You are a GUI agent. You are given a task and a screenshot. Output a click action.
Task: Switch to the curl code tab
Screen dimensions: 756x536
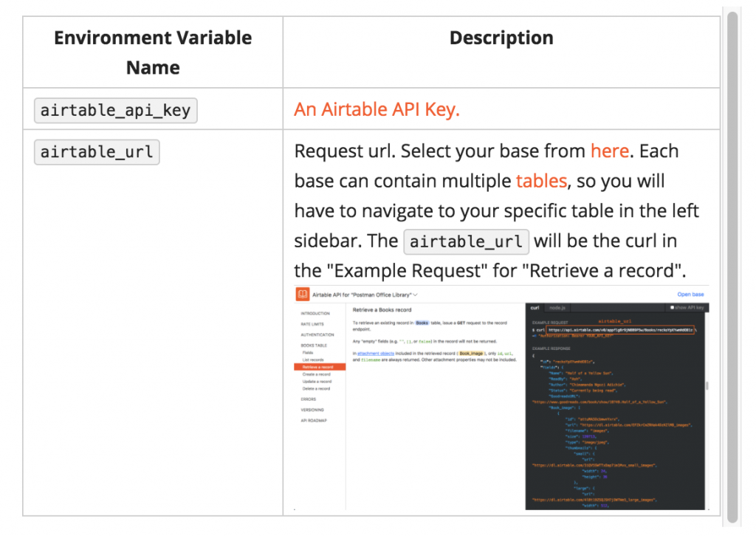pos(535,308)
